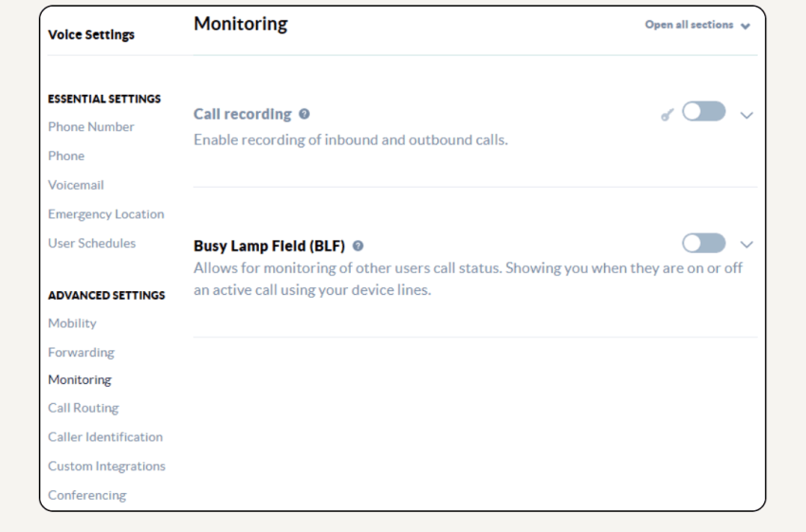Go to Caller Identification

(105, 437)
